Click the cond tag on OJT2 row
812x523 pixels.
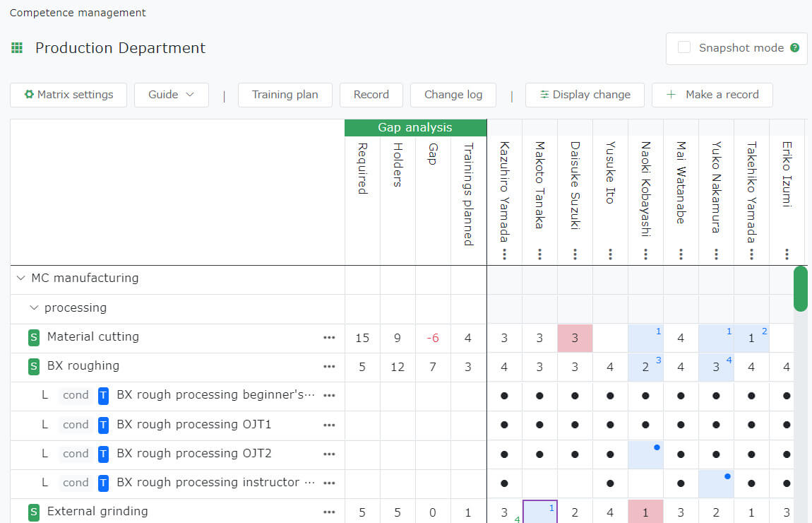click(76, 454)
